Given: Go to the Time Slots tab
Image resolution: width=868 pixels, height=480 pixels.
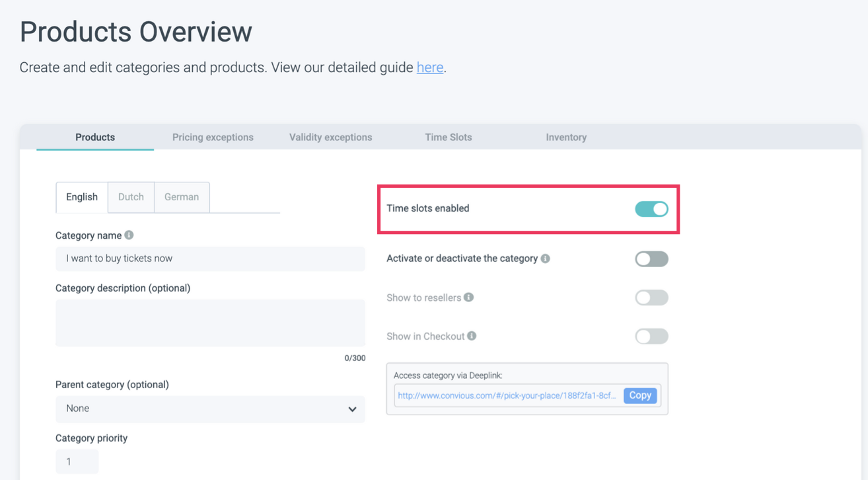Looking at the screenshot, I should pos(449,138).
